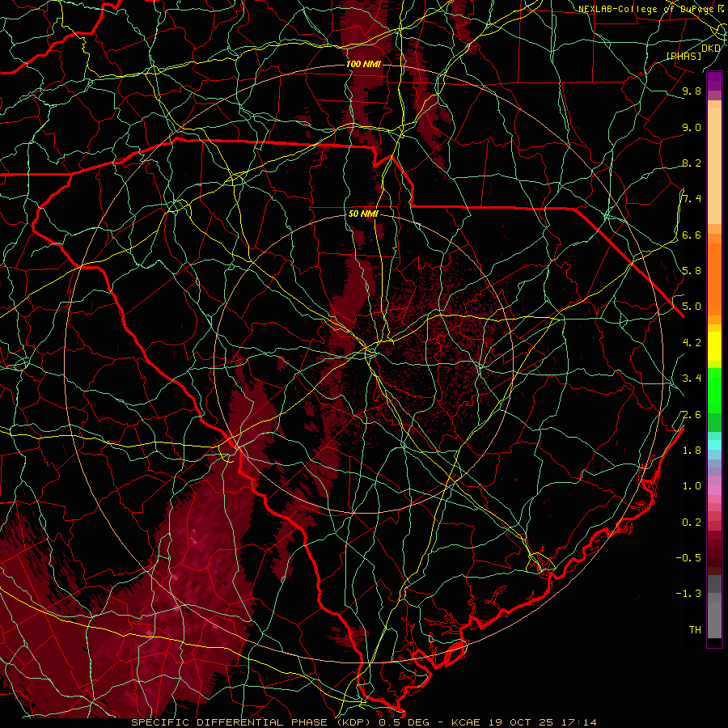Click the bright orange segment of the color bar
This screenshot has width=728, height=728.
click(x=714, y=278)
